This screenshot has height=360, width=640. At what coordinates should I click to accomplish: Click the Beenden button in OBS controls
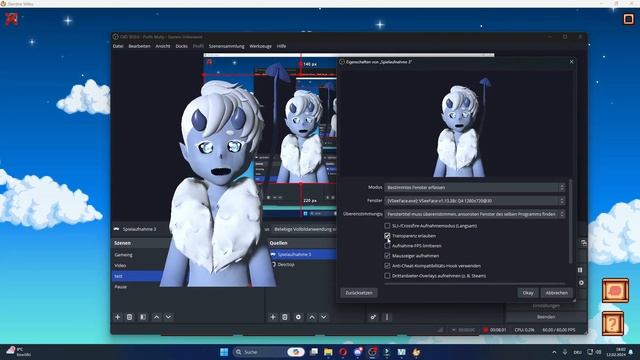546,317
